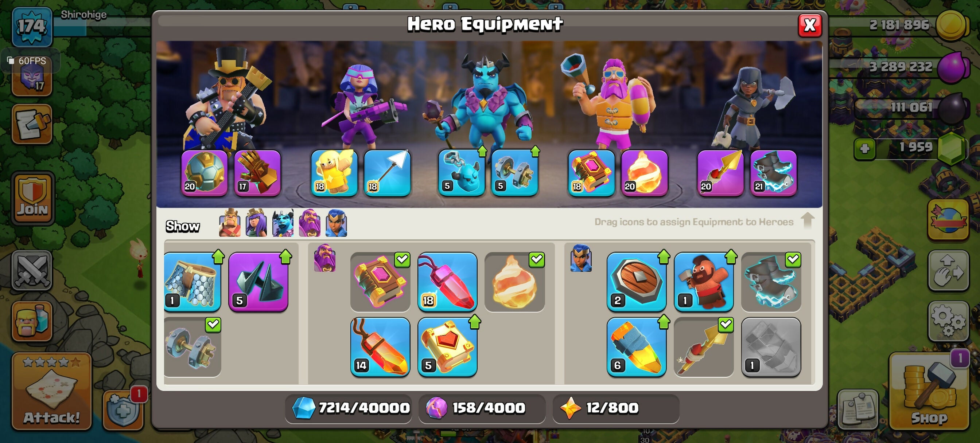Open equipped Electro Boots level 21
This screenshot has height=443, width=980.
click(x=773, y=173)
